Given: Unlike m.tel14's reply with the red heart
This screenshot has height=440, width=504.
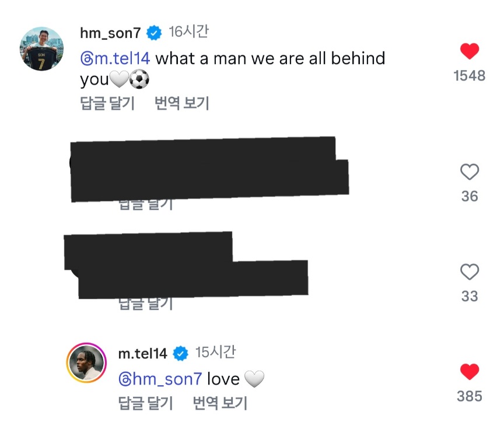Looking at the screenshot, I should (470, 372).
